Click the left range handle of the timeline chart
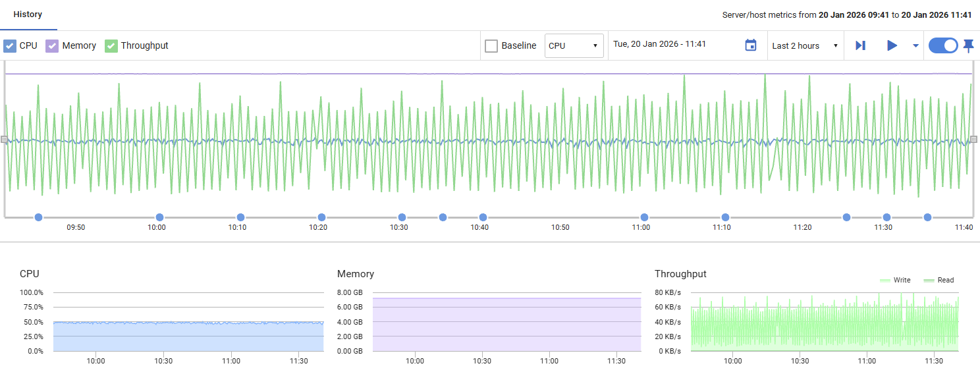 pyautogui.click(x=4, y=140)
